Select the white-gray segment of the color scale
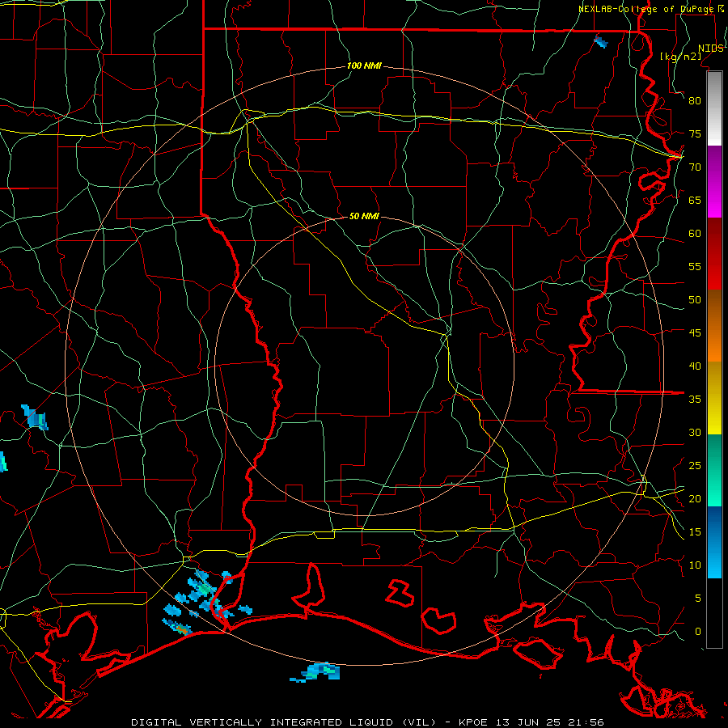728x728 pixels. click(x=714, y=108)
